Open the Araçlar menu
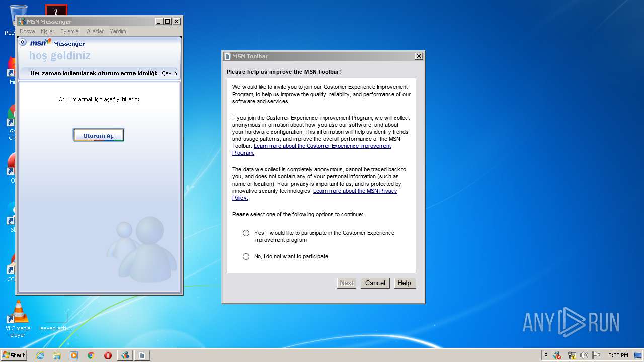 95,31
